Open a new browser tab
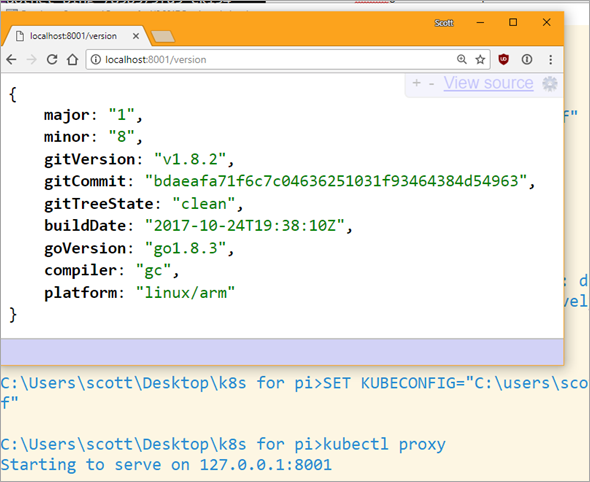The image size is (590, 482). (x=163, y=37)
